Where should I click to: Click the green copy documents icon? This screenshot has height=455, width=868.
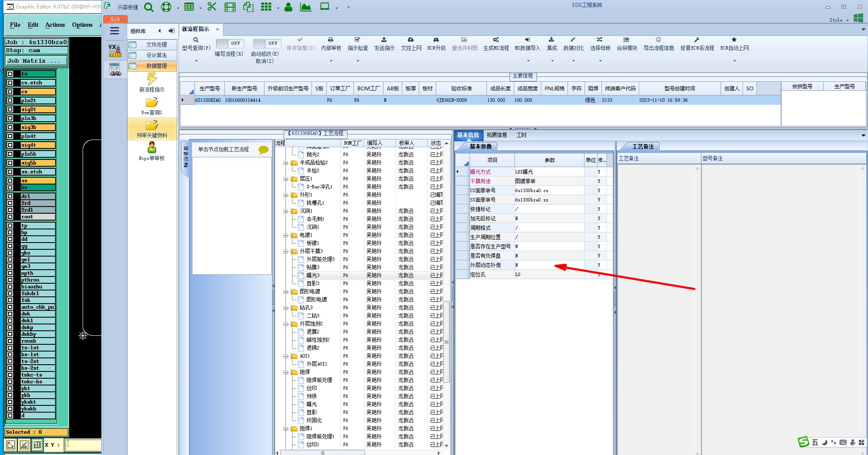(248, 7)
